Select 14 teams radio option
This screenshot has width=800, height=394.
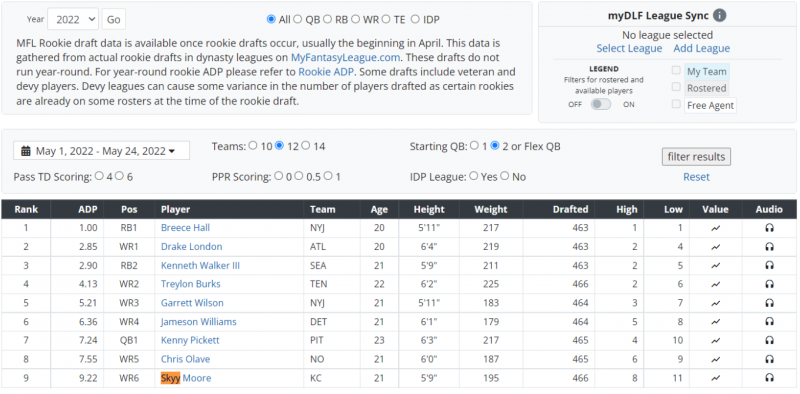[x=306, y=146]
